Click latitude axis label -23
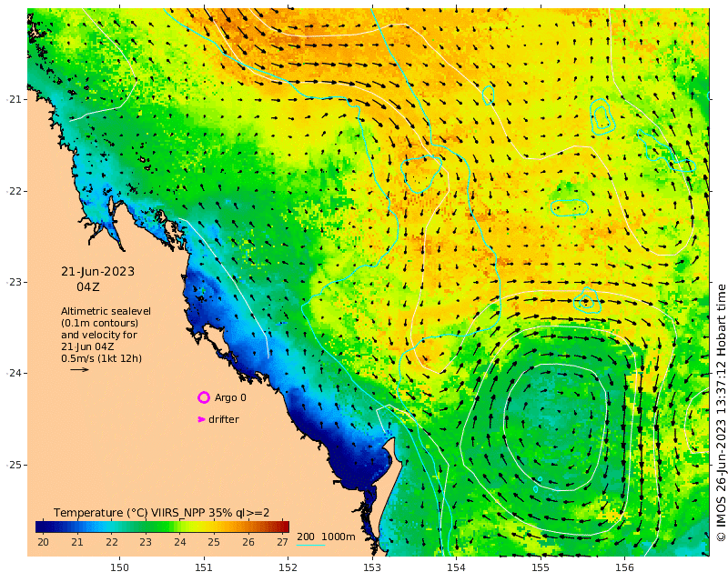Screen dimensions: 728x582 (14, 282)
